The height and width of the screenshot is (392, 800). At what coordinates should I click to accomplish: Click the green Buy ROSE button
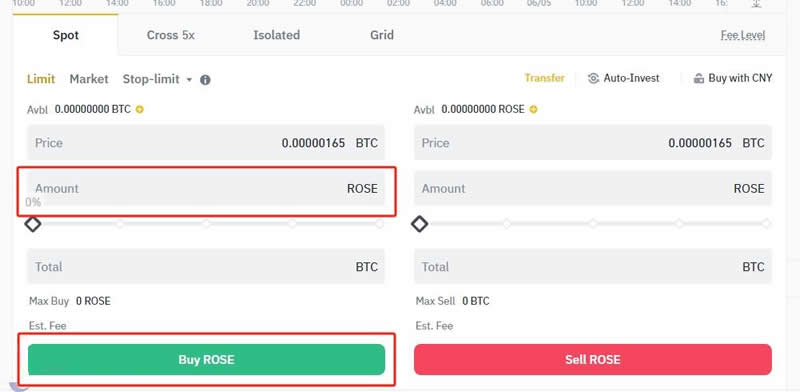pyautogui.click(x=206, y=359)
